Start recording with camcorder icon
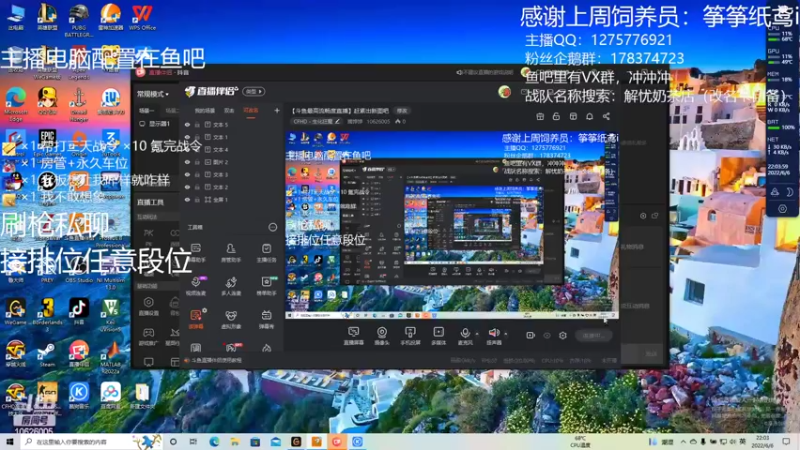The height and width of the screenshot is (450, 800). coord(530,335)
